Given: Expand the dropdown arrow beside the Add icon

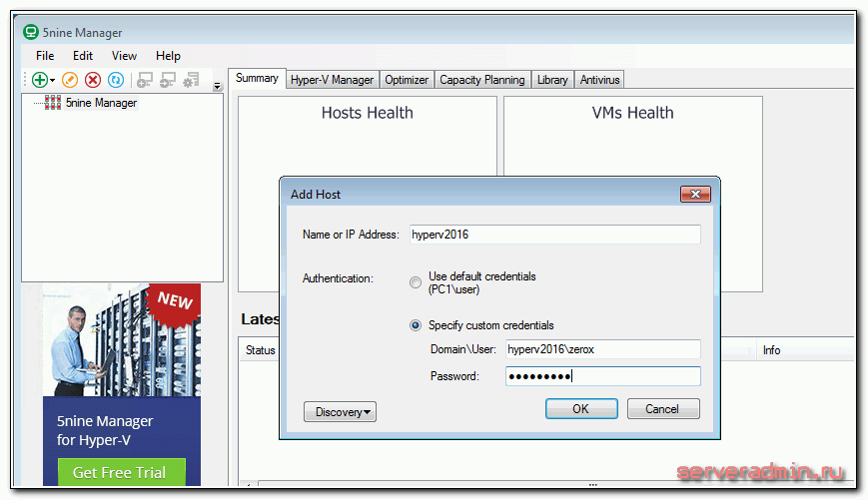Looking at the screenshot, I should (x=53, y=81).
